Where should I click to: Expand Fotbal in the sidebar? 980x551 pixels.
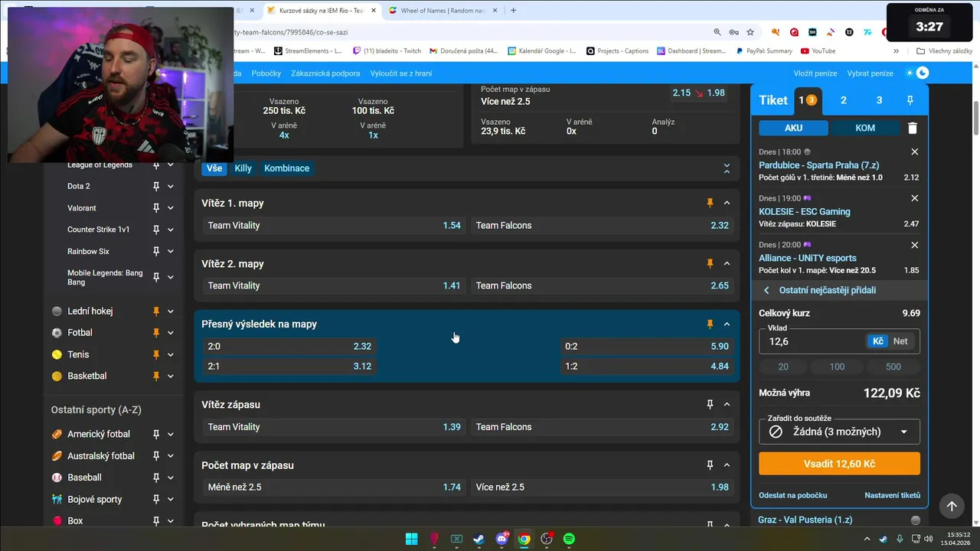[171, 333]
